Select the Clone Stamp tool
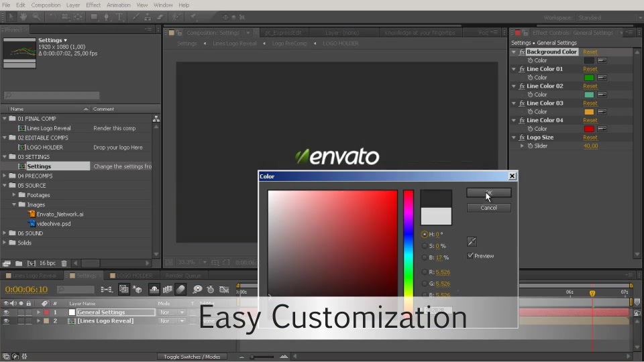The width and height of the screenshot is (644, 362). 148,17
